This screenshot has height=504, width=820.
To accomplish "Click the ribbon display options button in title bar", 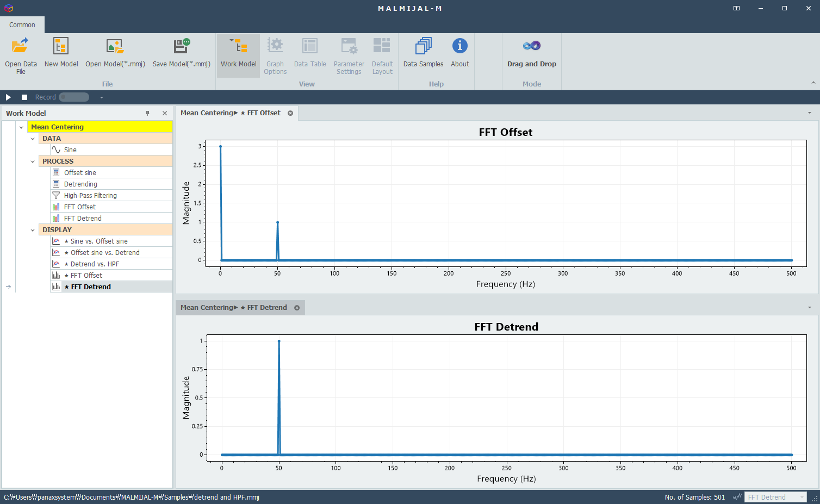I will click(736, 8).
